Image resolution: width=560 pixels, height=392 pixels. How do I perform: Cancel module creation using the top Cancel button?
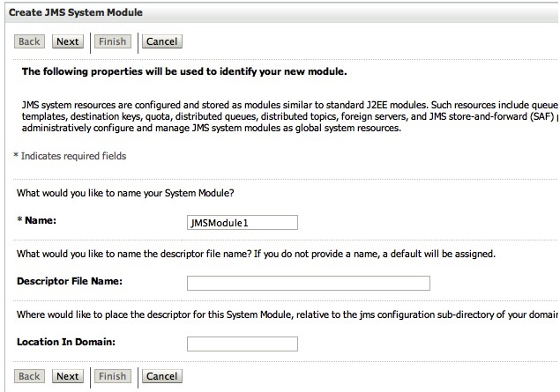coord(161,41)
